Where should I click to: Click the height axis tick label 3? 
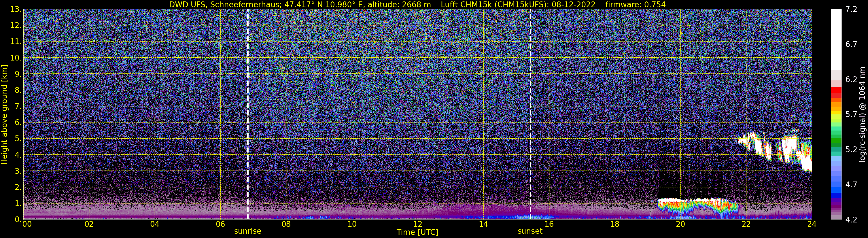18,171
